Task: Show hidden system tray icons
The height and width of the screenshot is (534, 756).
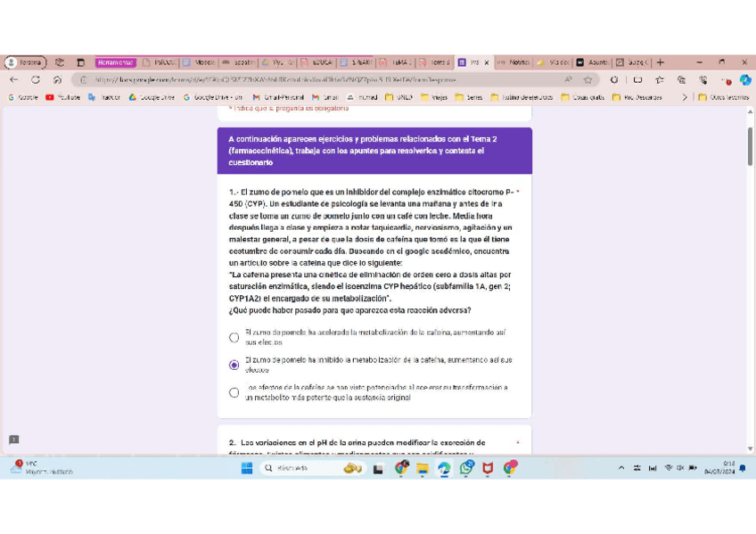Action: click(621, 467)
